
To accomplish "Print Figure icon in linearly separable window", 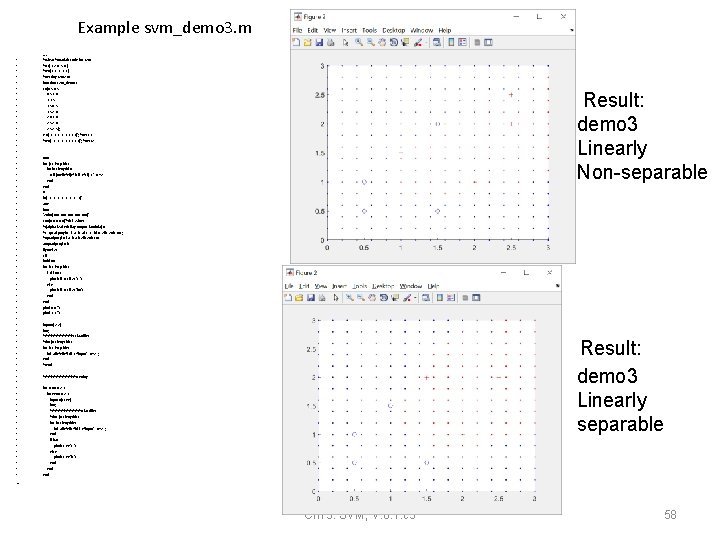I will tap(322, 298).
